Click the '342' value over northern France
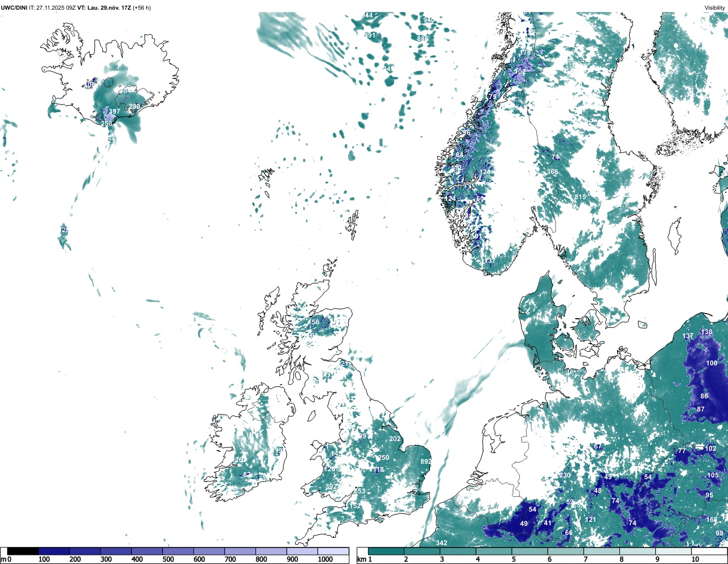The width and height of the screenshot is (728, 564). pyautogui.click(x=441, y=543)
